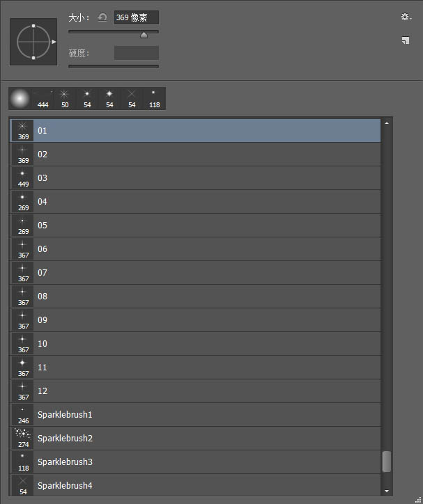Viewport: 423px width, 504px height.
Task: Click the hardness value field
Action: (x=137, y=53)
